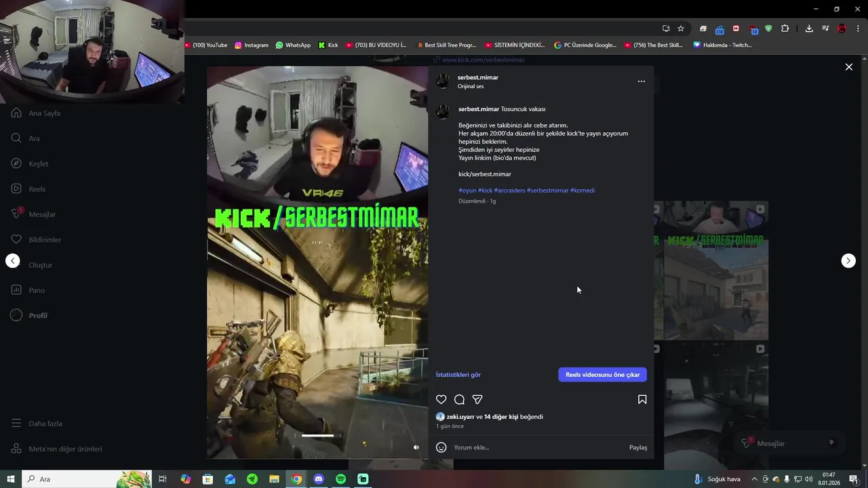
Task: Open Ara search in Instagram sidebar
Action: 26,138
